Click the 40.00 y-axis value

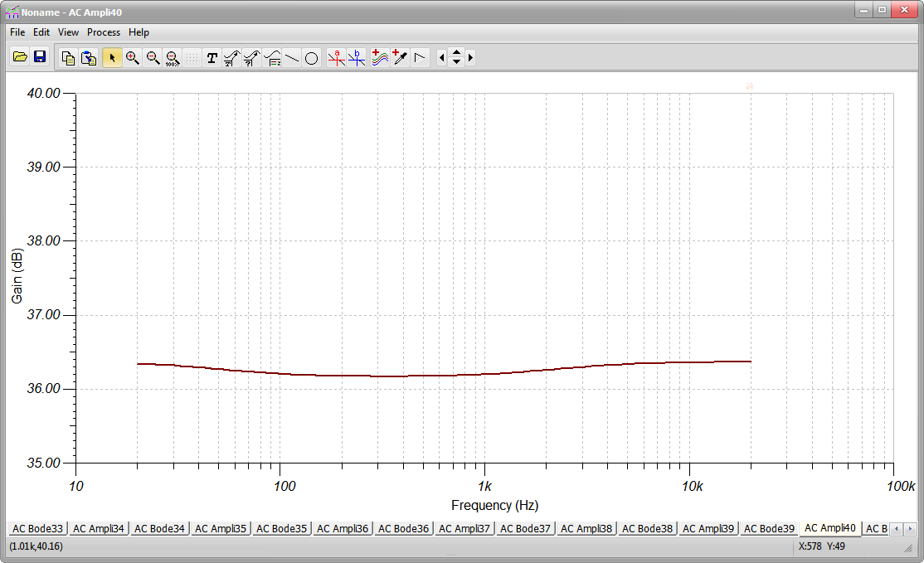pyautogui.click(x=44, y=93)
